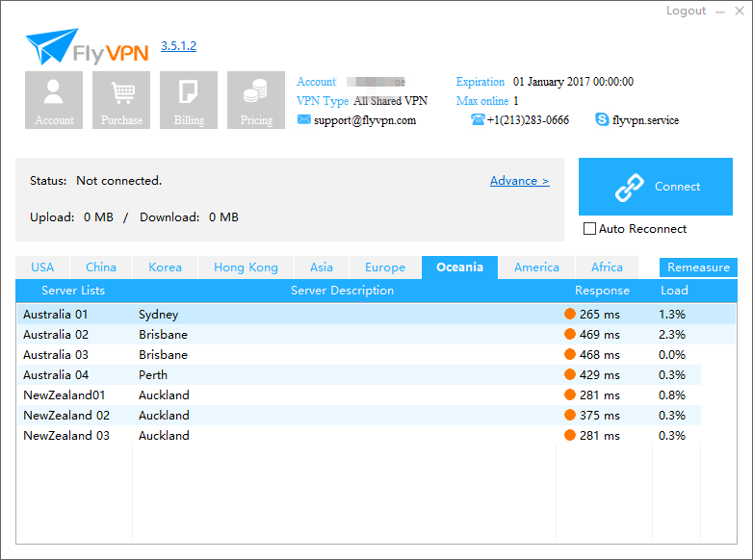Click the Skype icon

[x=602, y=119]
